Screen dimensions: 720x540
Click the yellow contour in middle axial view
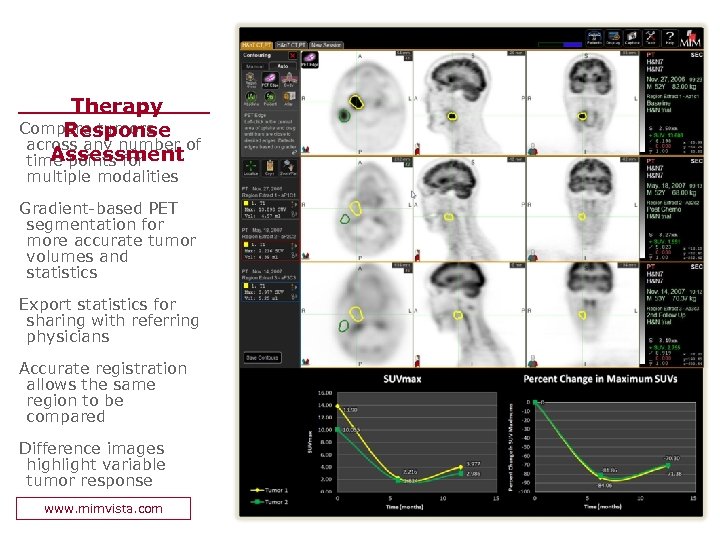356,208
